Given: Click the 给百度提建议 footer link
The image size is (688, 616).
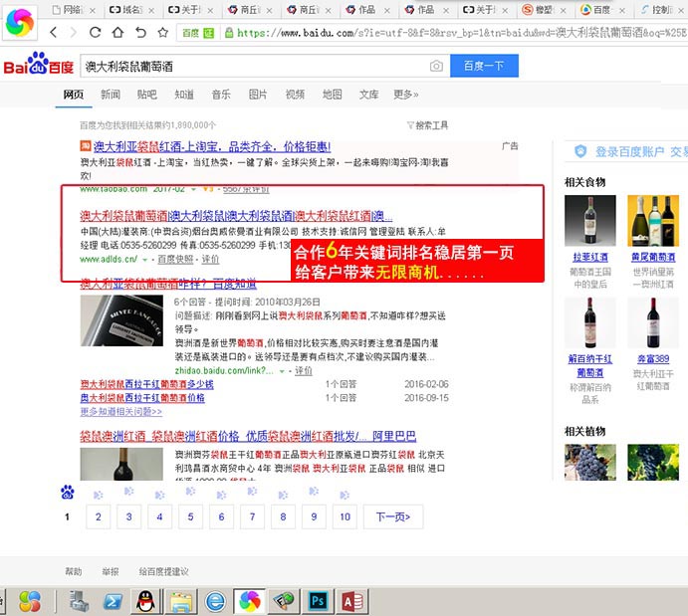Looking at the screenshot, I should [x=163, y=571].
